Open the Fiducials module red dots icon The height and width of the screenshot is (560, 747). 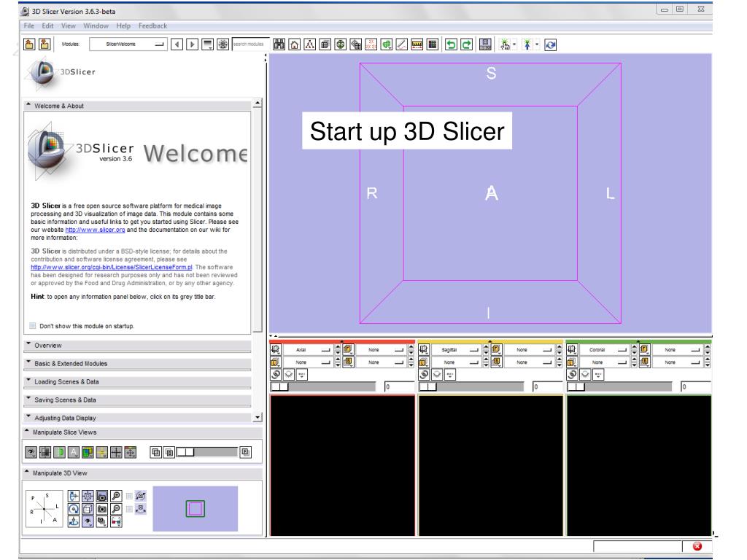coord(371,44)
